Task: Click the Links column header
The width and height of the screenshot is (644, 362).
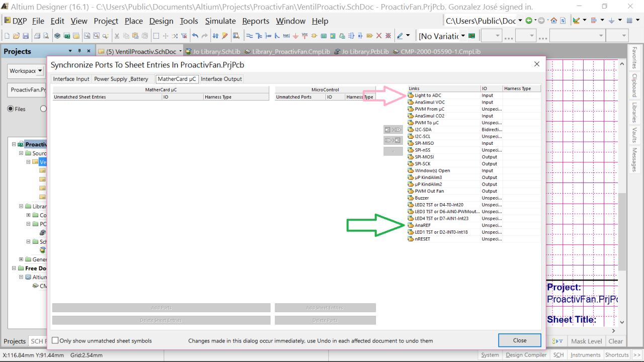Action: (444, 88)
